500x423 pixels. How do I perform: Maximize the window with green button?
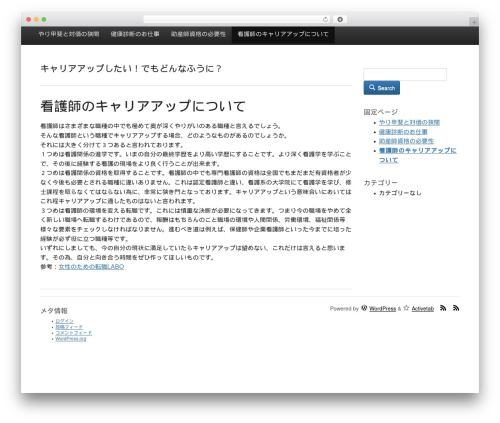coord(44,19)
